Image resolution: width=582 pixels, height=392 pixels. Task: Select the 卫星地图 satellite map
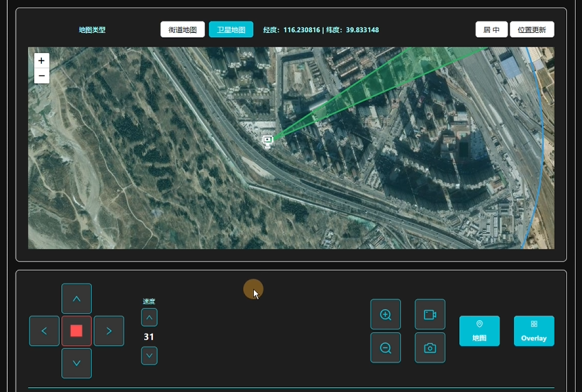pyautogui.click(x=231, y=30)
